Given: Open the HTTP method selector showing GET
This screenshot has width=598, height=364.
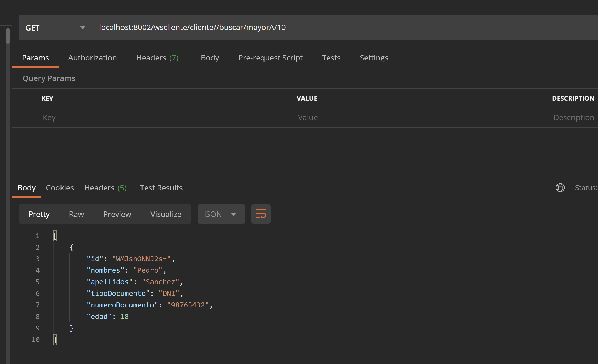Looking at the screenshot, I should tap(55, 27).
